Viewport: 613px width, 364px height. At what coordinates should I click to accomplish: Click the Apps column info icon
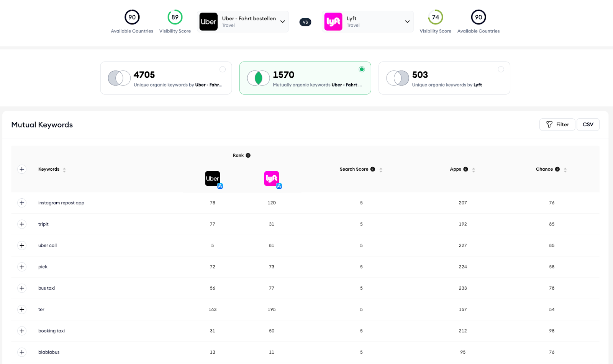tap(465, 169)
